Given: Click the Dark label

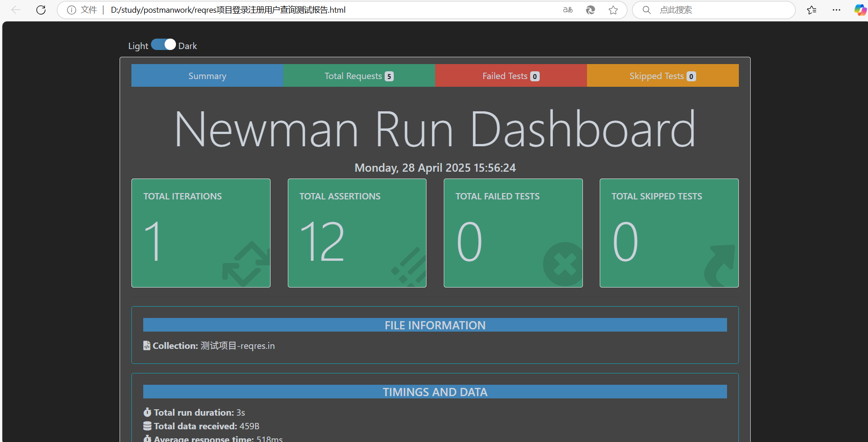Looking at the screenshot, I should point(188,46).
